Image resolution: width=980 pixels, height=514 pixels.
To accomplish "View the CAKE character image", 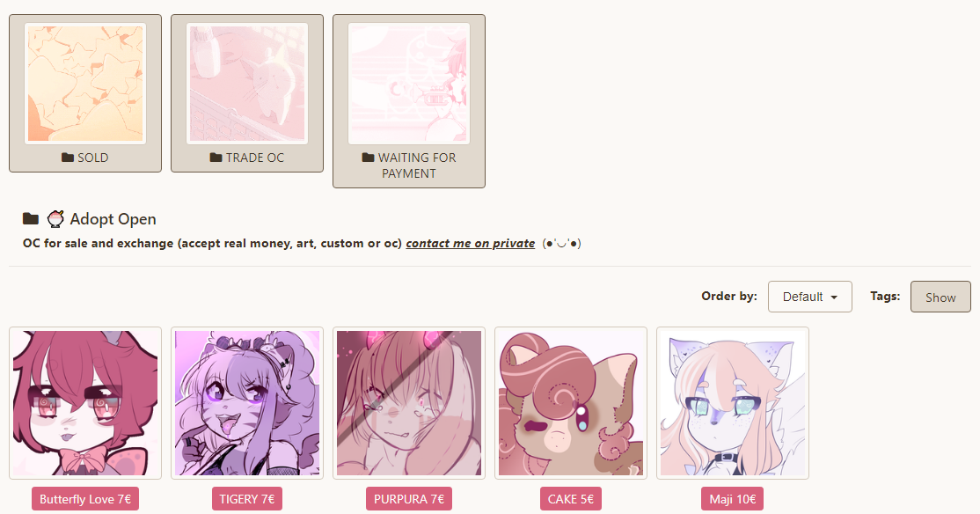I will pos(571,403).
